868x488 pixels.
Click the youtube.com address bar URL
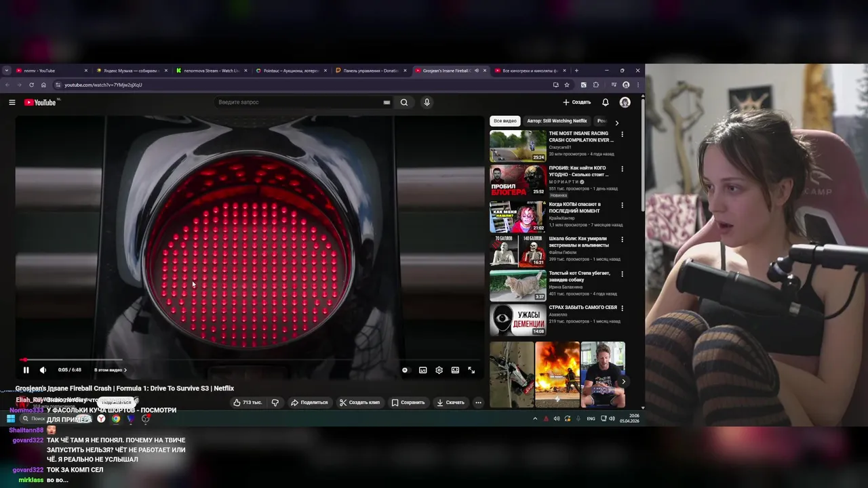pos(103,85)
